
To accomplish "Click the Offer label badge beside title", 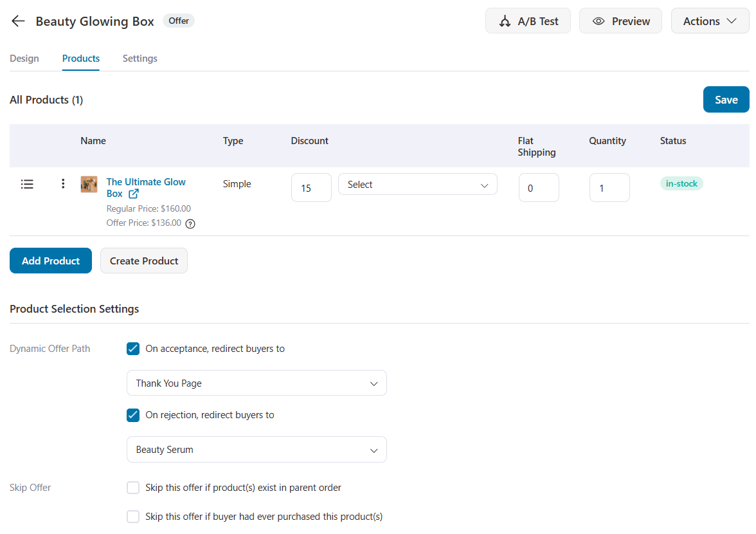I will (179, 21).
